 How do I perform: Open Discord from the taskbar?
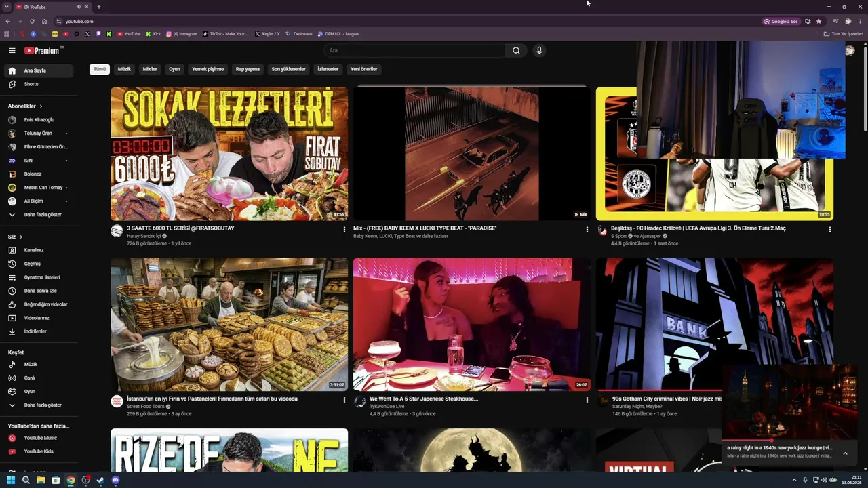coord(115,480)
